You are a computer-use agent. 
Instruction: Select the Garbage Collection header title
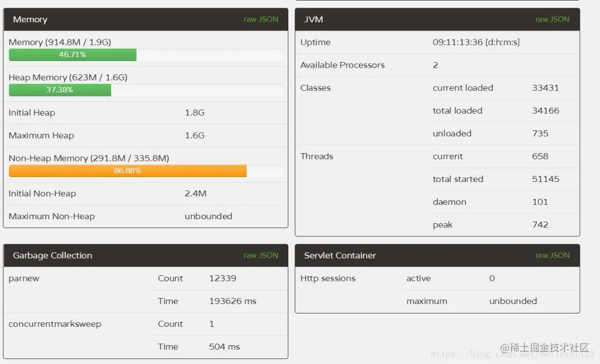tap(52, 255)
